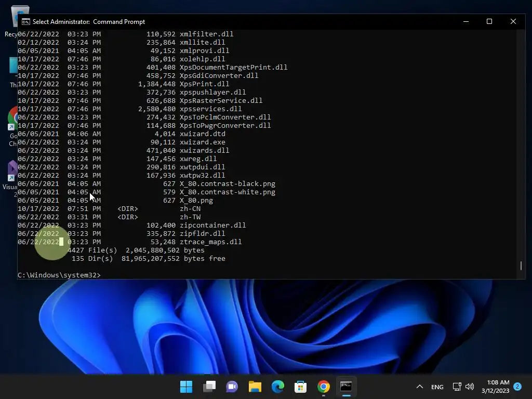Click the <DIR> marker beside zh-CN
The image size is (532, 399).
click(128, 209)
